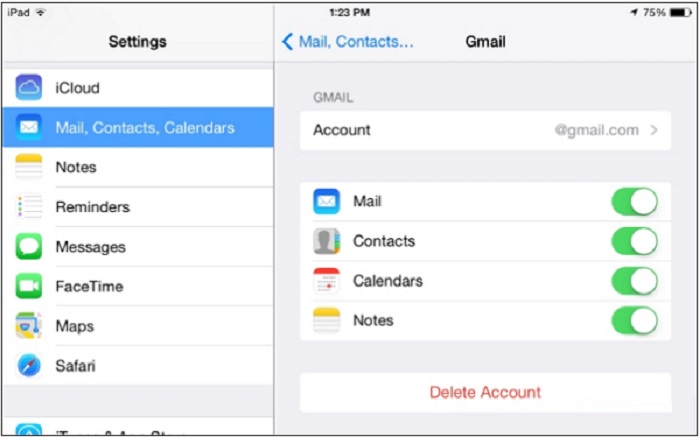This screenshot has width=700, height=437.
Task: Open Maps settings
Action: pos(138,326)
